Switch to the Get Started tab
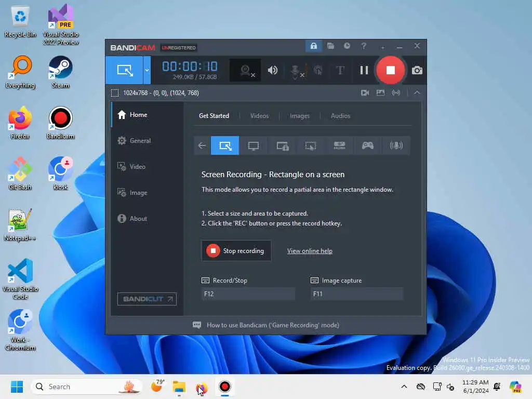The height and width of the screenshot is (399, 532). [214, 116]
